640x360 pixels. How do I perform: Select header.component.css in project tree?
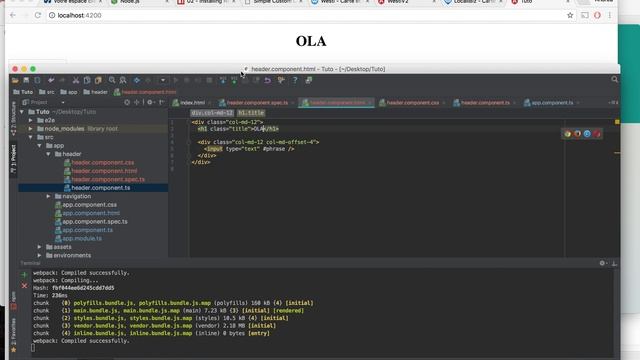coord(99,162)
